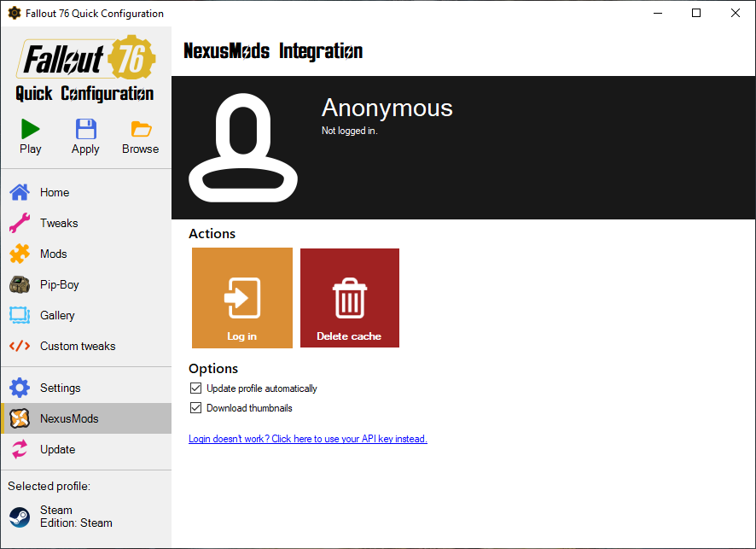Viewport: 756px width, 549px height.
Task: Click the Anonymous username text
Action: [387, 108]
